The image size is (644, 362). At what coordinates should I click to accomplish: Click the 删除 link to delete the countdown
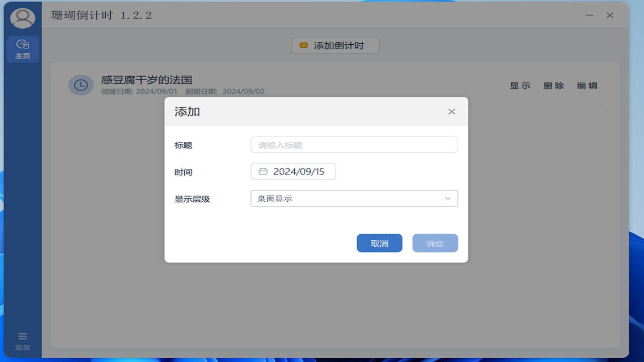coord(553,85)
